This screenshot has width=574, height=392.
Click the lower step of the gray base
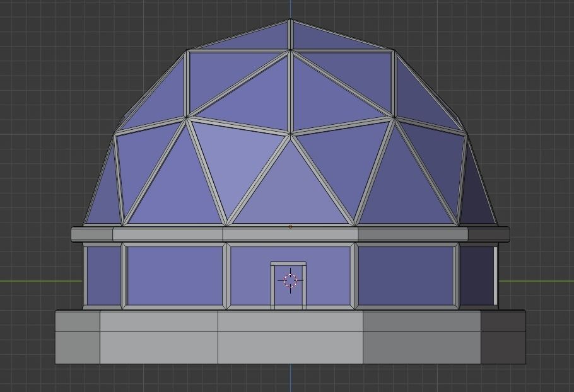click(290, 347)
